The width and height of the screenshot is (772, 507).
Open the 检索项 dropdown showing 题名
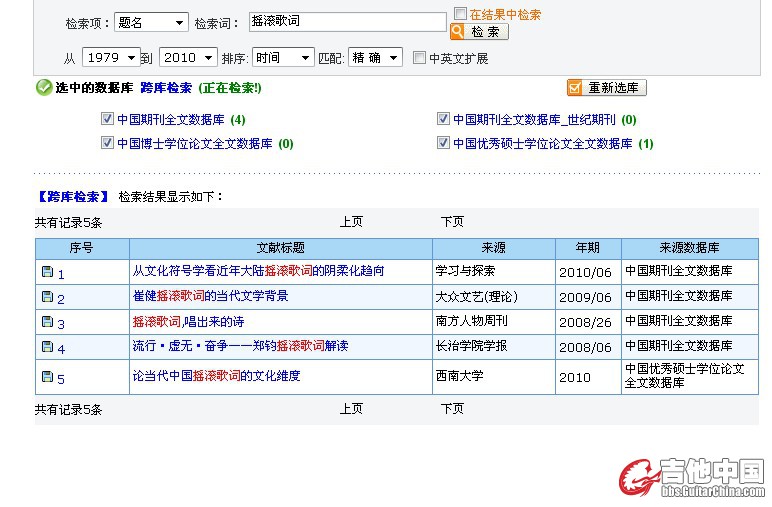tap(151, 23)
